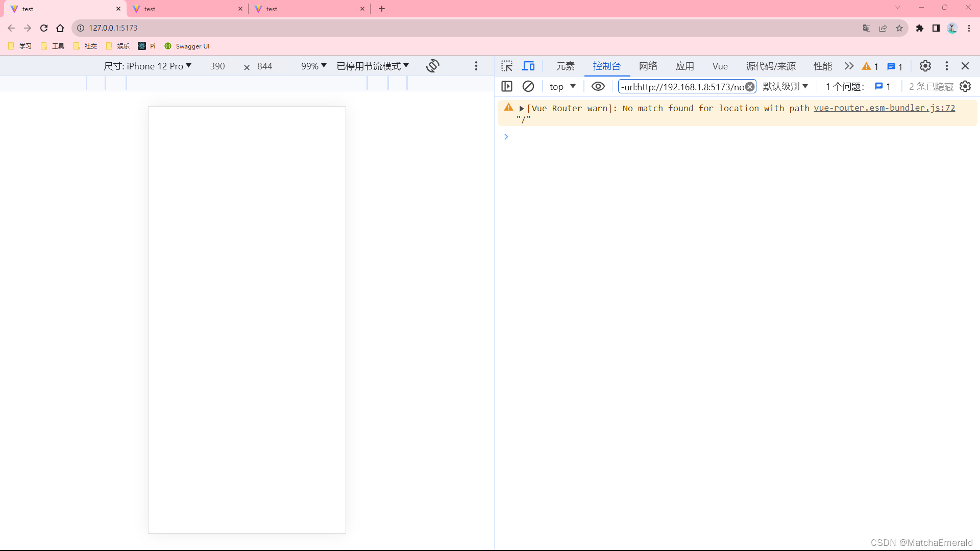Open device toolbar more options menu
Image resolution: width=980 pixels, height=551 pixels.
(476, 66)
